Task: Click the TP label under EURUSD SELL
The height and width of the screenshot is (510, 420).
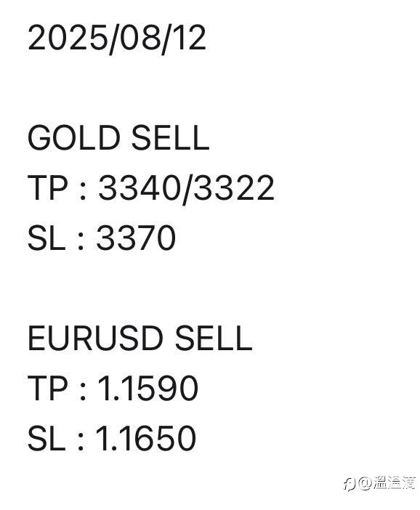Action: pos(47,388)
